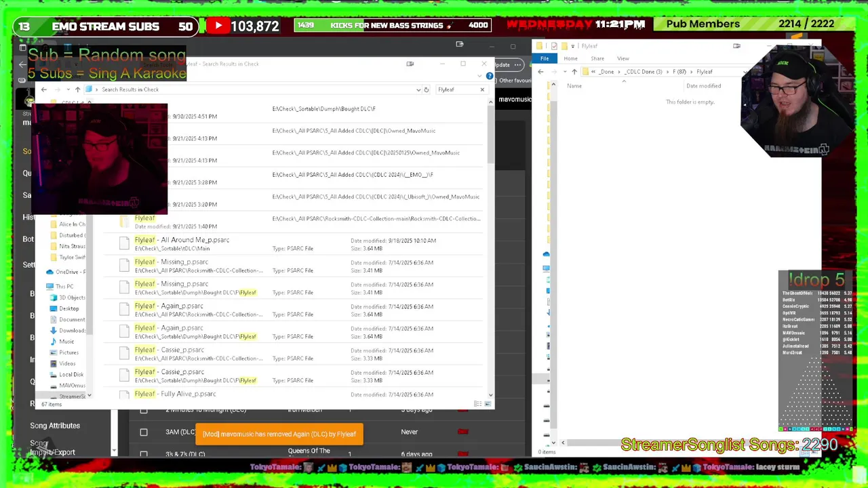Click the YouTube logo in the overlay
The image size is (868, 488).
(x=218, y=26)
